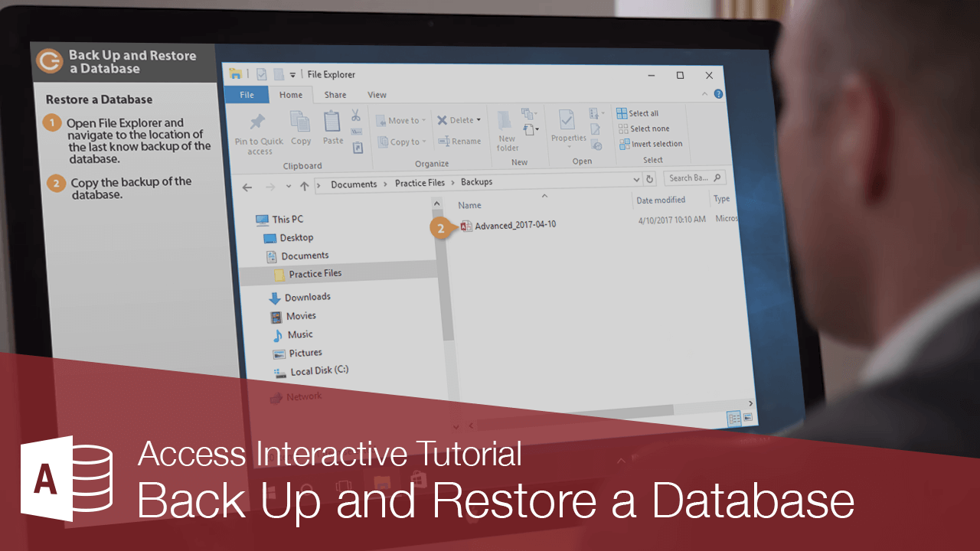Viewport: 980px width, 551px height.
Task: Sort by the Type column header
Action: (x=721, y=198)
